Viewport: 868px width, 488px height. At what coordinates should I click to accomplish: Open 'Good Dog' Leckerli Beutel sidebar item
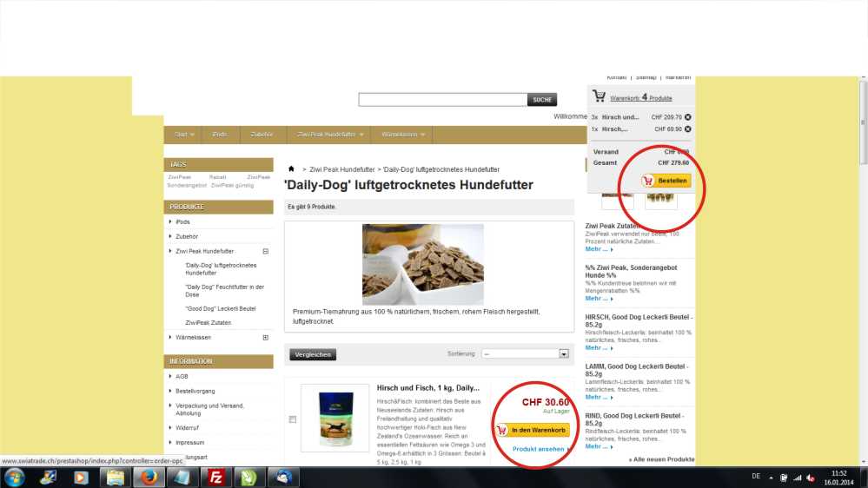coord(221,309)
